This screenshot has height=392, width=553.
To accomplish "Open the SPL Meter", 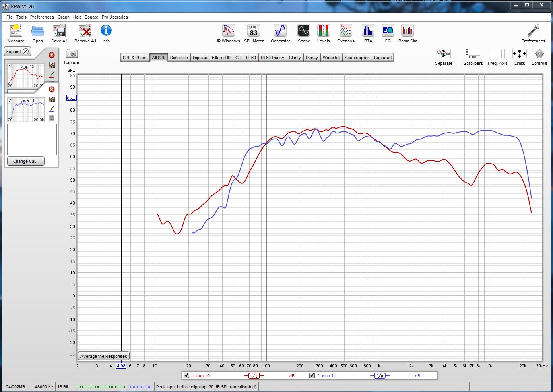I will [x=254, y=31].
